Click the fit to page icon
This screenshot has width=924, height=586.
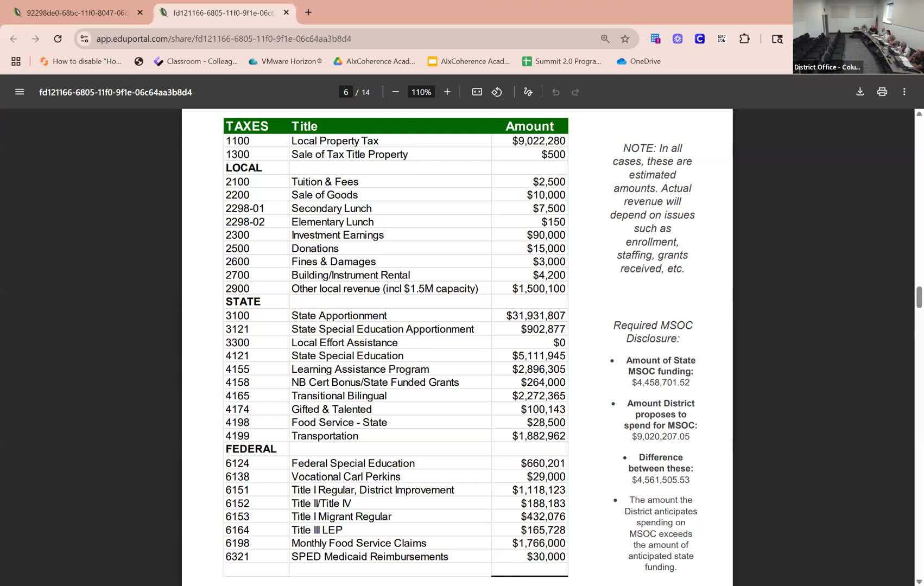tap(477, 92)
